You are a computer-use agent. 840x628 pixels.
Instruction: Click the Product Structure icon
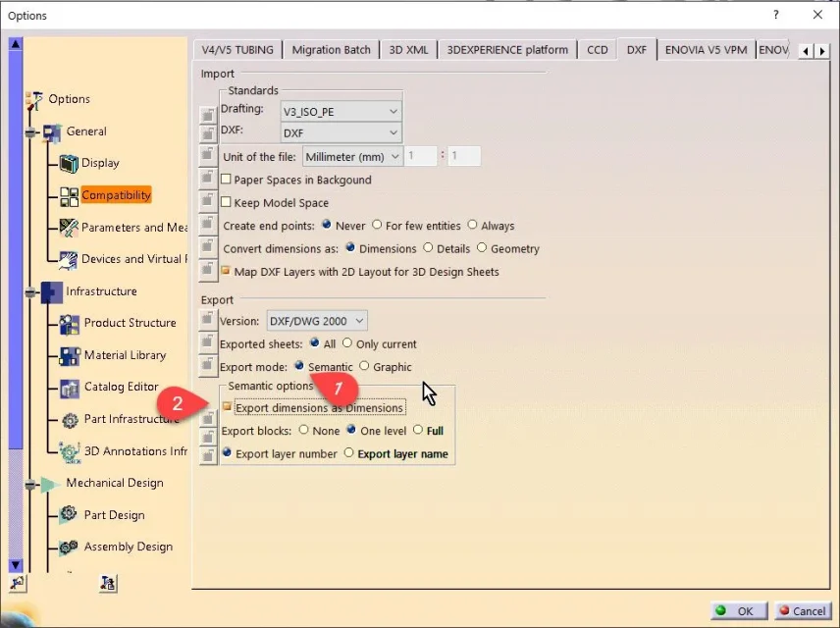click(x=70, y=323)
